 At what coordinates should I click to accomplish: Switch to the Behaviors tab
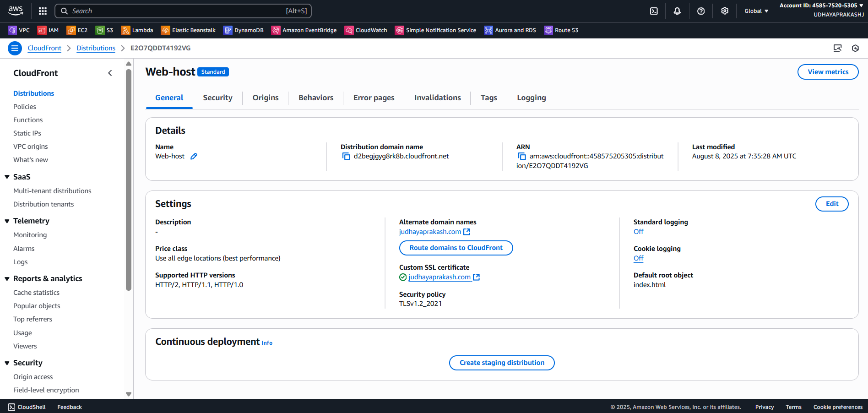[316, 98]
